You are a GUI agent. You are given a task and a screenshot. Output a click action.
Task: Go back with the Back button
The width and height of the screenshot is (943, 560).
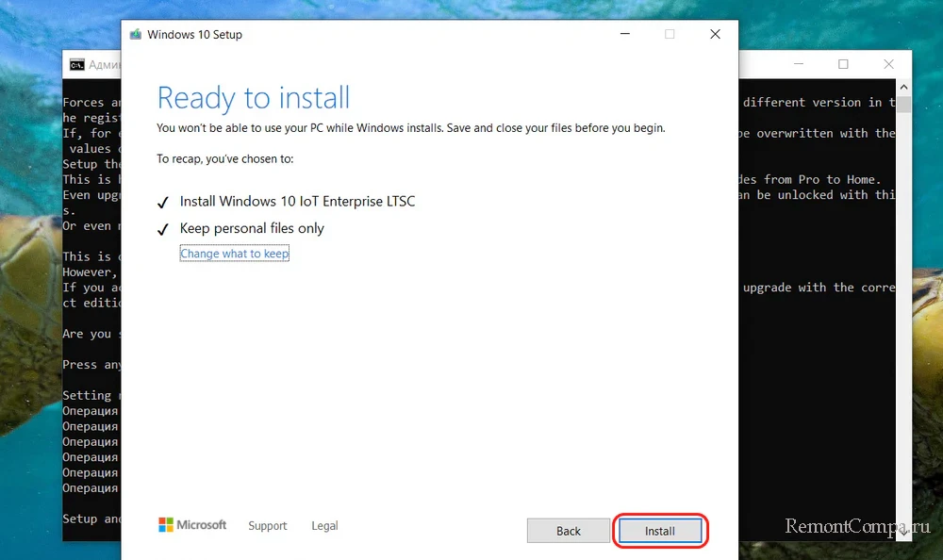pos(568,531)
